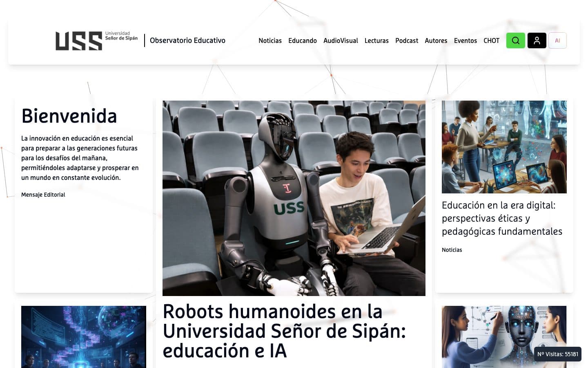This screenshot has width=588, height=368.
Task: Click the Nº Visitas counter badge
Action: (558, 354)
